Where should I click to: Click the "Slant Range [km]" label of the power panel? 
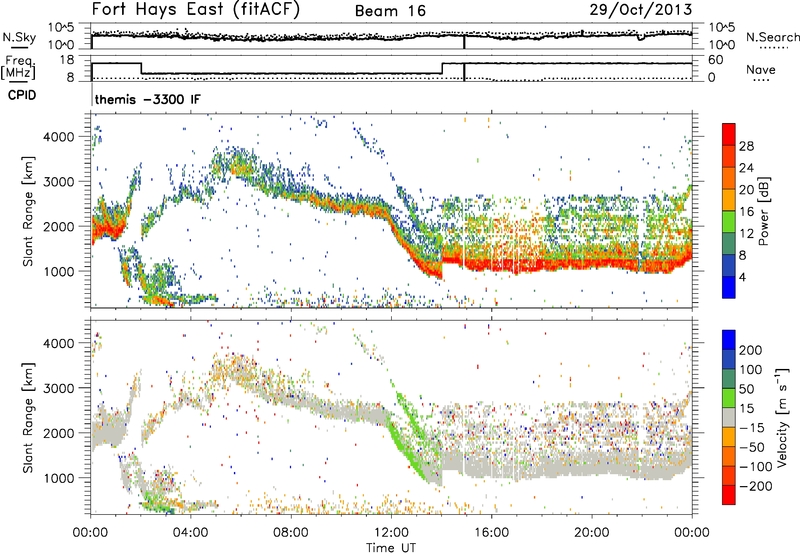[x=28, y=211]
